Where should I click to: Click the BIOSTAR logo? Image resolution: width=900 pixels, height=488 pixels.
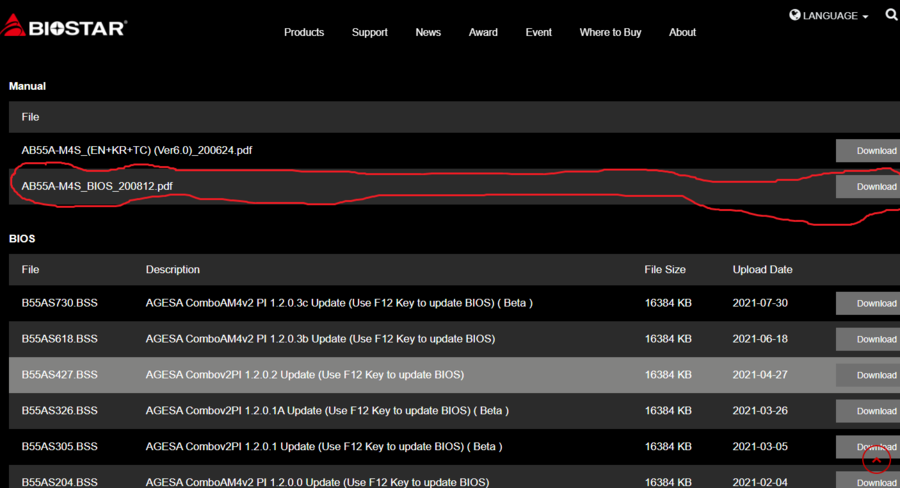[x=64, y=26]
